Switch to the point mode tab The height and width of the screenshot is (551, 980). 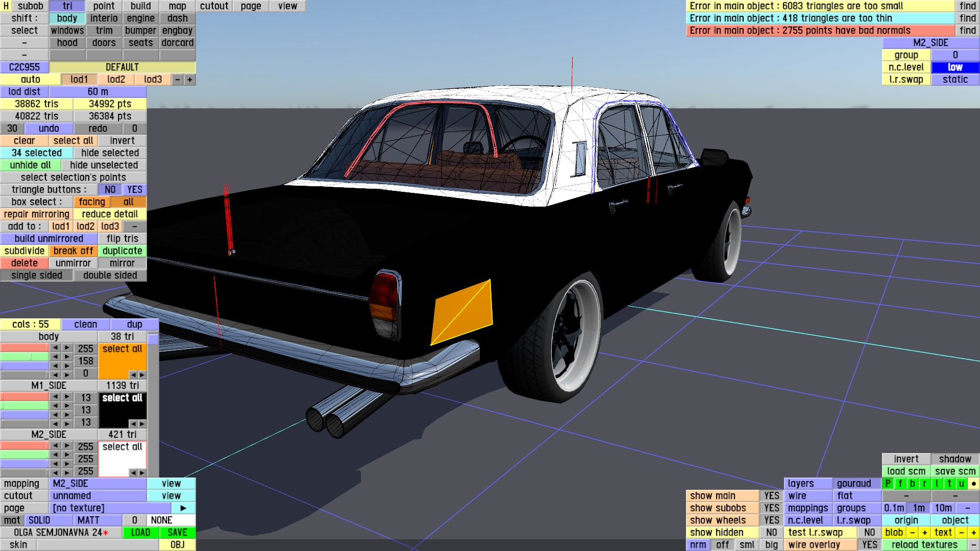tap(104, 6)
